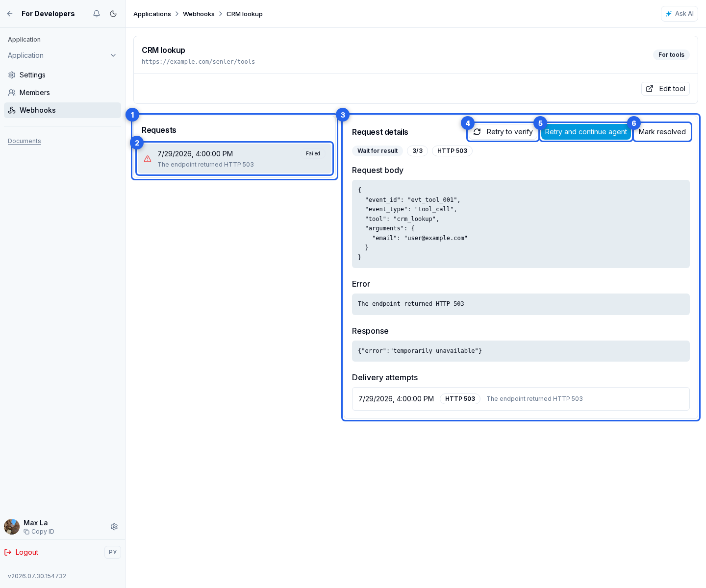The image size is (706, 588).
Task: Mark the request as resolved
Action: click(662, 132)
